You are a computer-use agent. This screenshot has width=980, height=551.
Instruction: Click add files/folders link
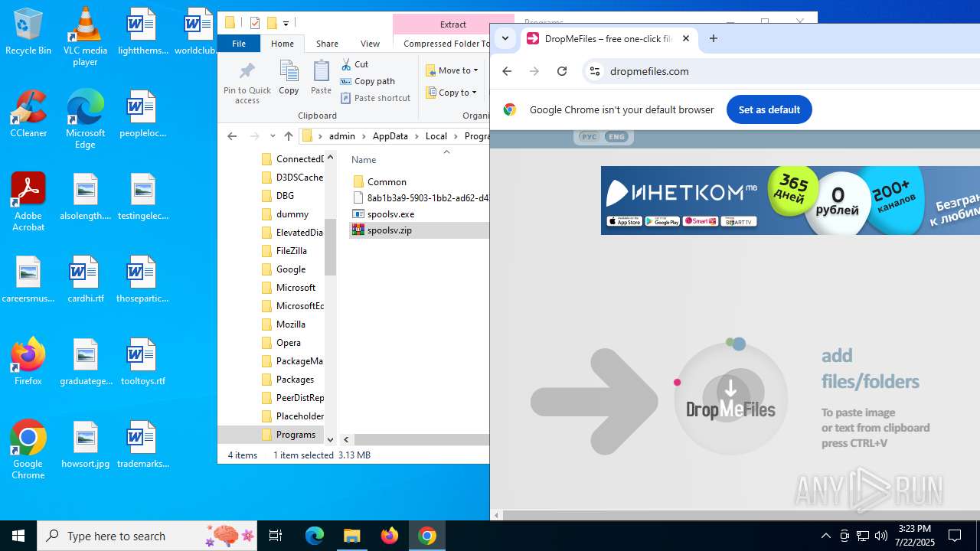coord(871,368)
